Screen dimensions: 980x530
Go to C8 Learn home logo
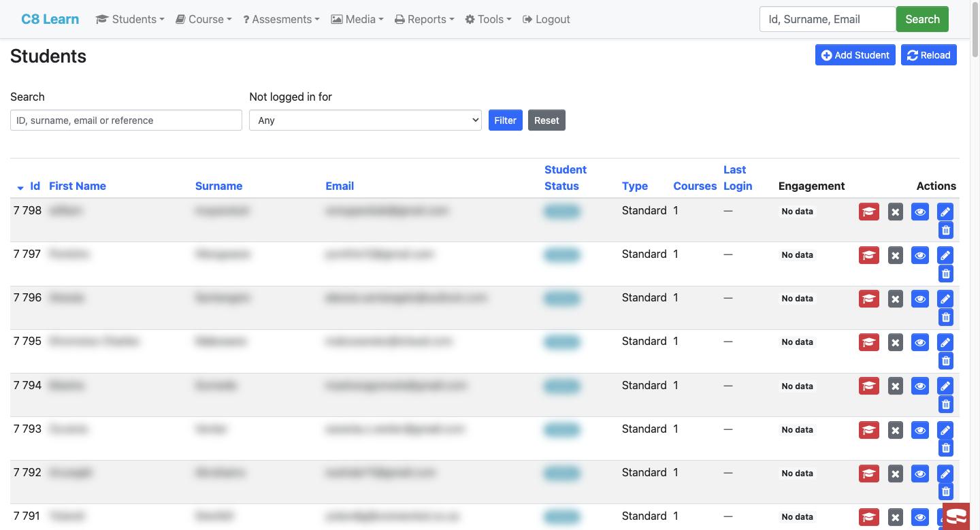[x=50, y=19]
